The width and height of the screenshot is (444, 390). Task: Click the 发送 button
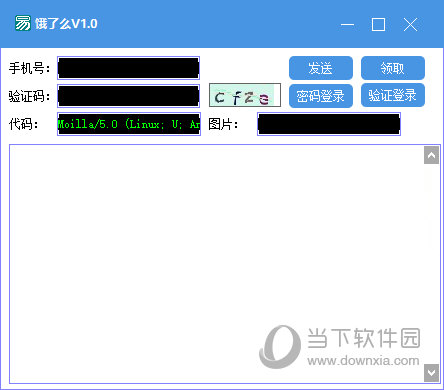(321, 68)
